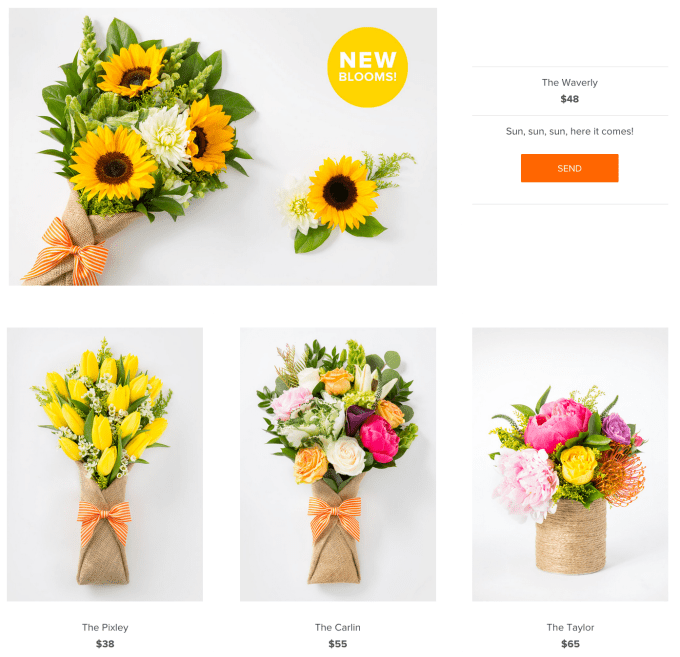Click the orange bow on Pixley burlap wrap
The height and width of the screenshot is (657, 680).
104,520
